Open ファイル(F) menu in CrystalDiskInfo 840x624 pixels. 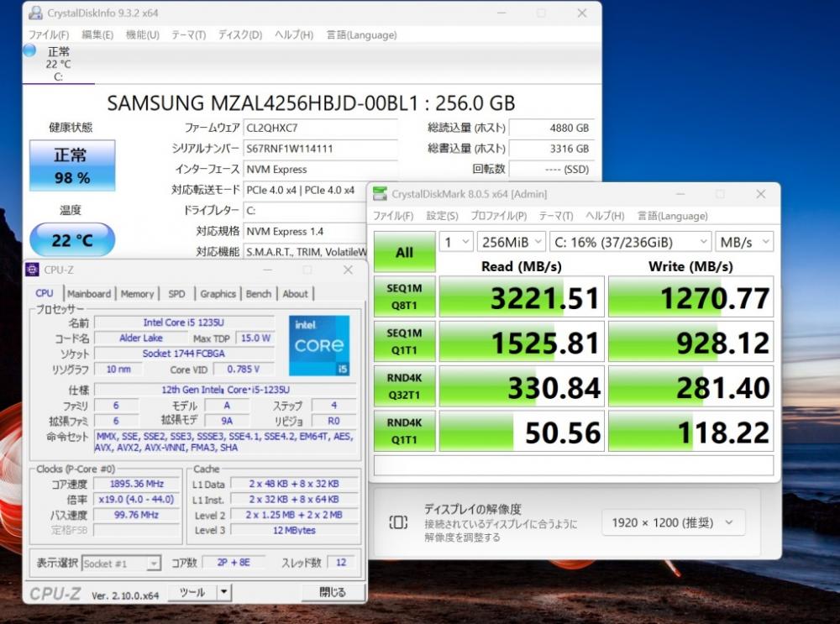48,34
